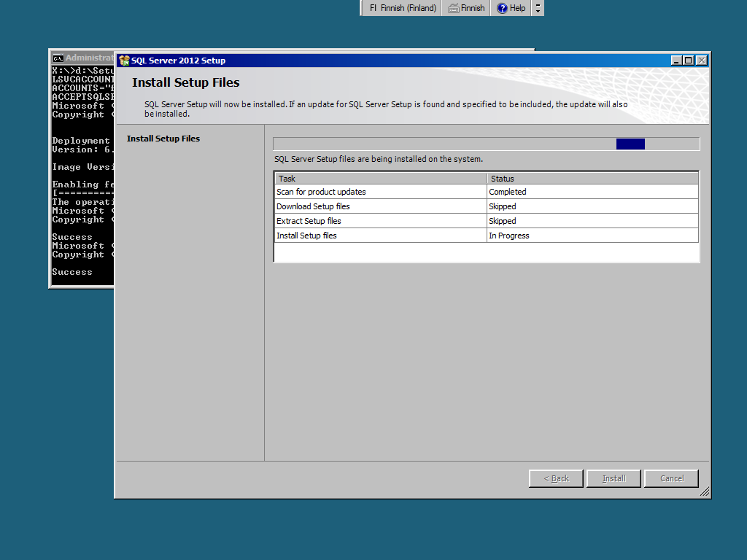The width and height of the screenshot is (747, 560).
Task: Select Install Setup Files step in sidebar
Action: click(163, 139)
